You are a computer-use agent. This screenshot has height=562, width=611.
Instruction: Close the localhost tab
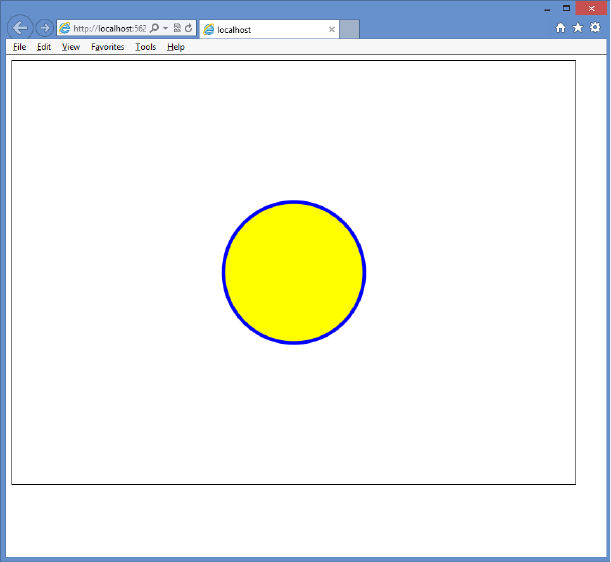click(x=332, y=29)
